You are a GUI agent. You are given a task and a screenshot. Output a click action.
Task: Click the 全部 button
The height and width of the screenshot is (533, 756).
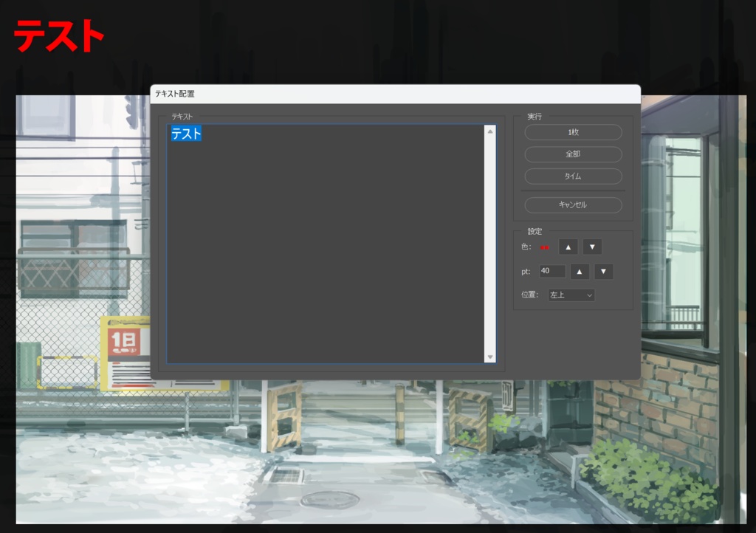click(x=573, y=154)
